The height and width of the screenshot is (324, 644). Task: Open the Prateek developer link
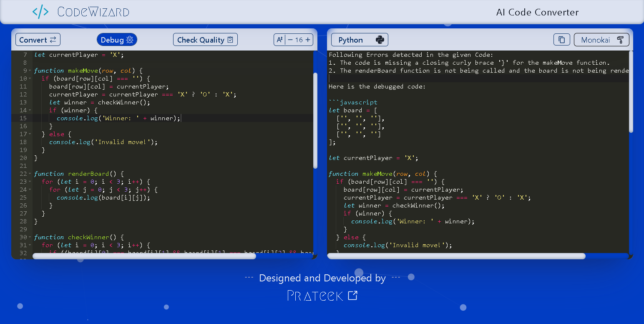[x=315, y=296]
